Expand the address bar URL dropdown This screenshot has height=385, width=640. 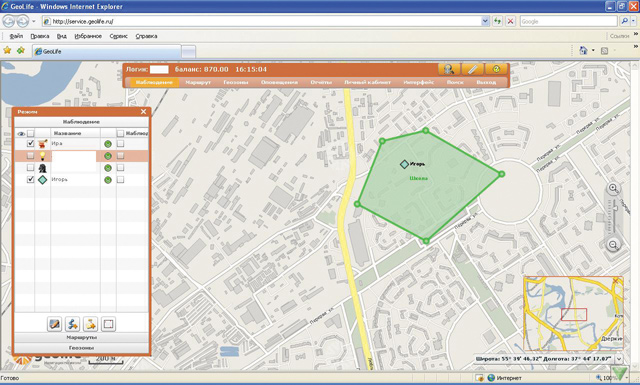[x=485, y=21]
